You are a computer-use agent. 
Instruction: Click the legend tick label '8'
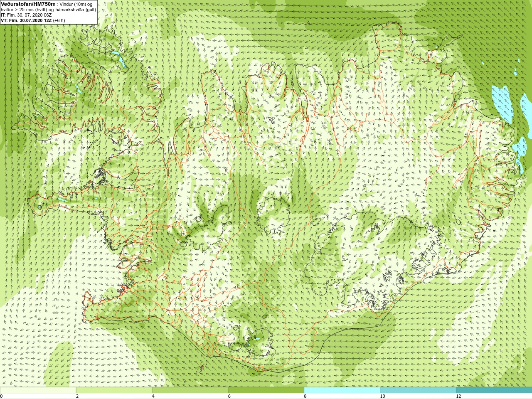(305, 396)
